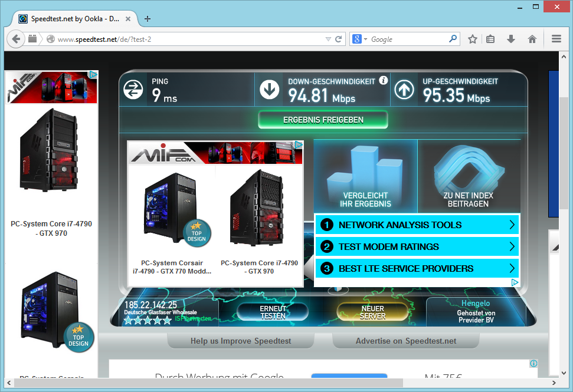Click the ISP bewerten link
The height and width of the screenshot is (392, 573).
point(193,319)
